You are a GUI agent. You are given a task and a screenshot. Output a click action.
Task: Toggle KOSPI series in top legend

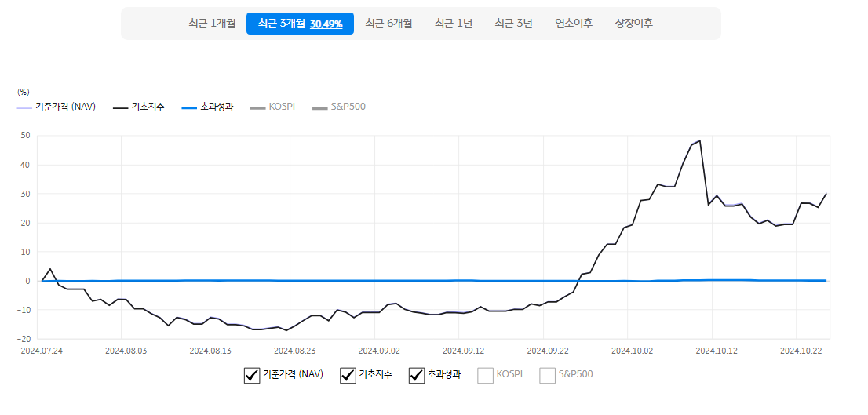tap(272, 107)
